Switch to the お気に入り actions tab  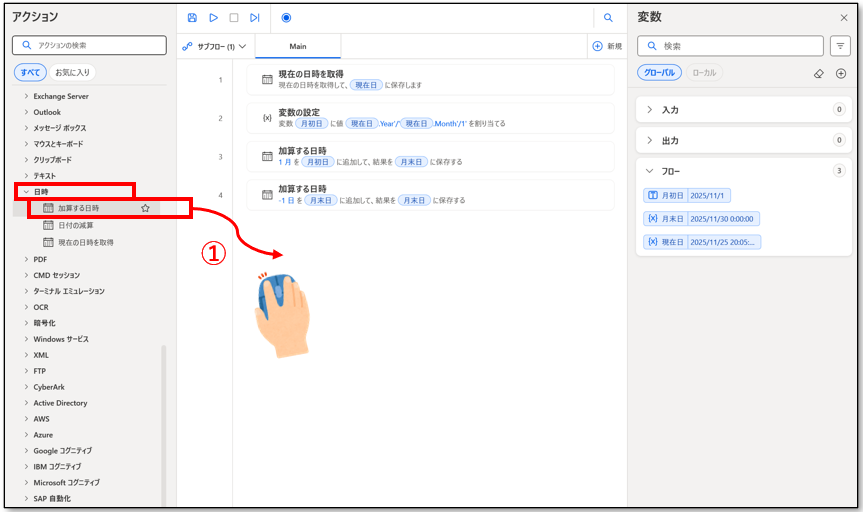coord(72,72)
